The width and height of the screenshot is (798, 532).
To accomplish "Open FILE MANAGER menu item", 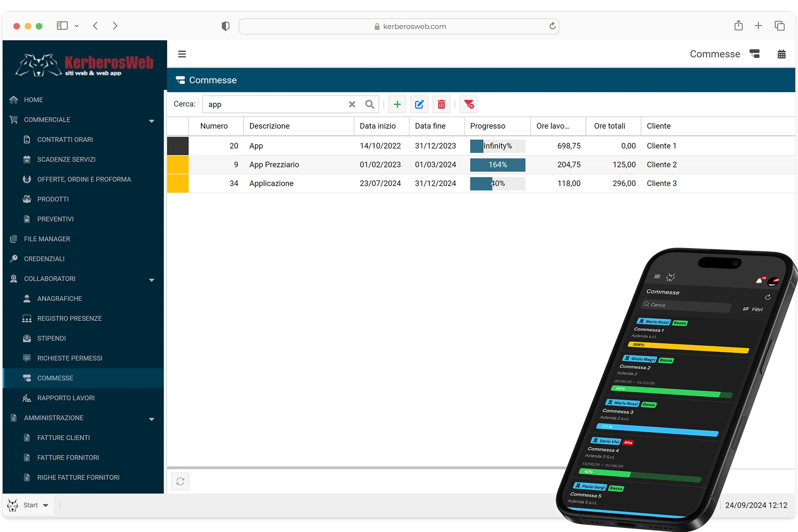I will click(x=83, y=239).
